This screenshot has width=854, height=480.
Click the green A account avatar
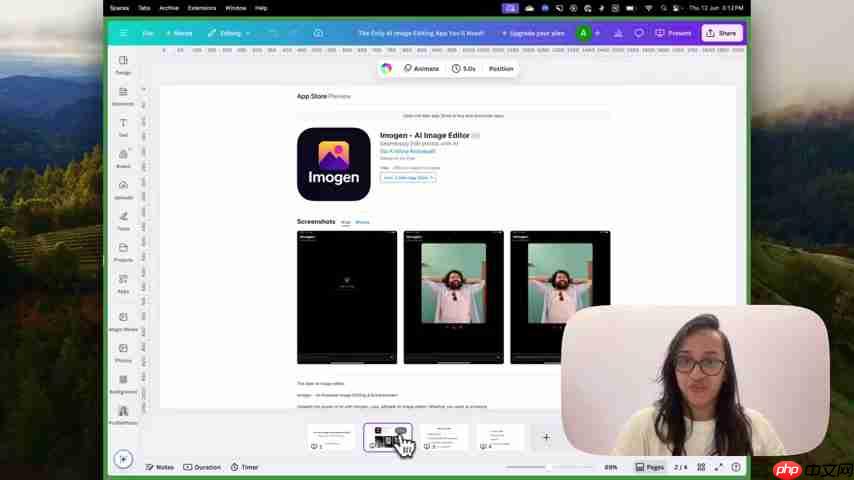pos(583,33)
